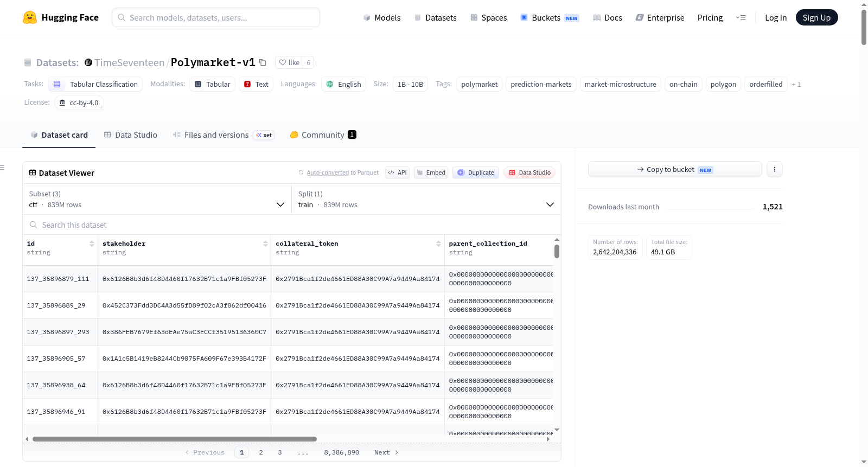The height and width of the screenshot is (467, 868).
Task: Go to page 2 of results
Action: pyautogui.click(x=261, y=452)
